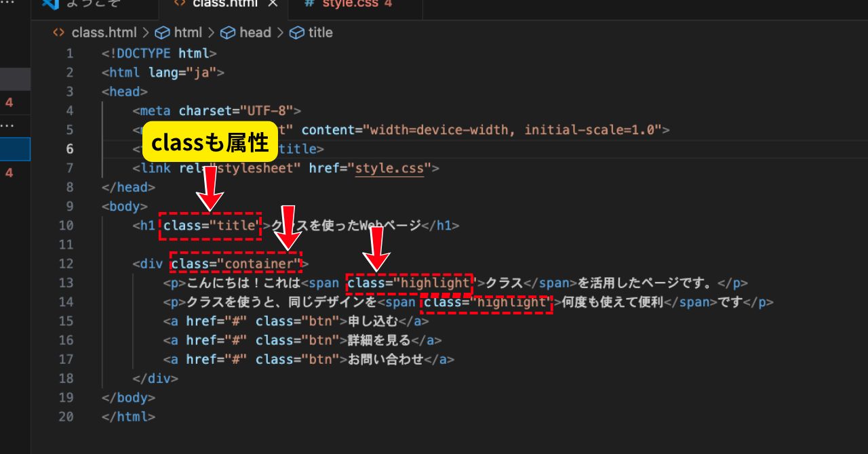Click the cube symbol icon before head breadcrumb
The height and width of the screenshot is (454, 868).
228,33
